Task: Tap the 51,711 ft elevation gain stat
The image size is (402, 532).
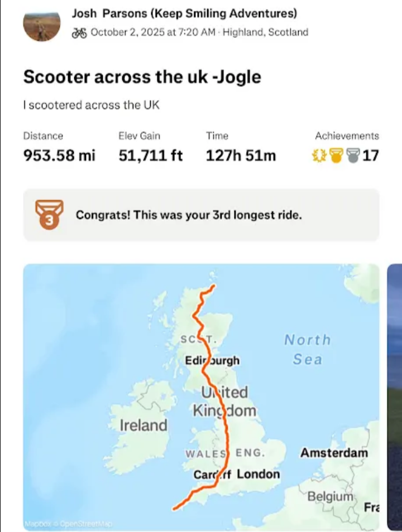Action: tap(150, 155)
